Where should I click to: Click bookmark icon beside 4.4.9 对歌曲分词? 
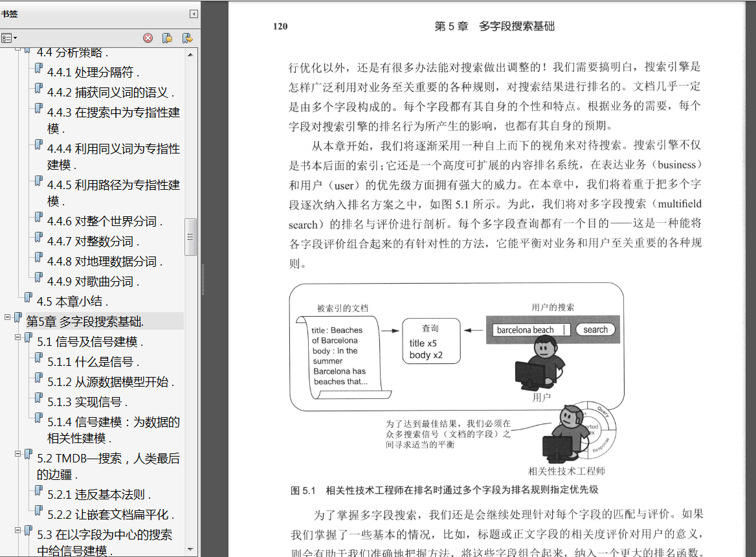tap(39, 278)
